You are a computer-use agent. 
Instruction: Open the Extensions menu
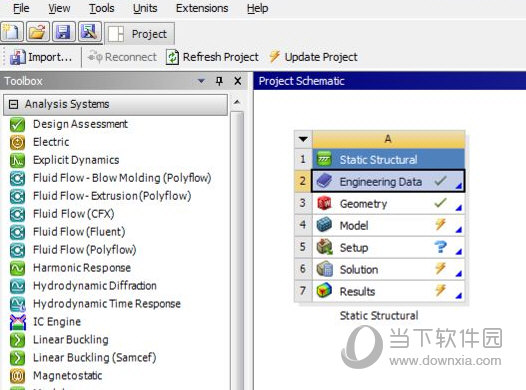202,8
